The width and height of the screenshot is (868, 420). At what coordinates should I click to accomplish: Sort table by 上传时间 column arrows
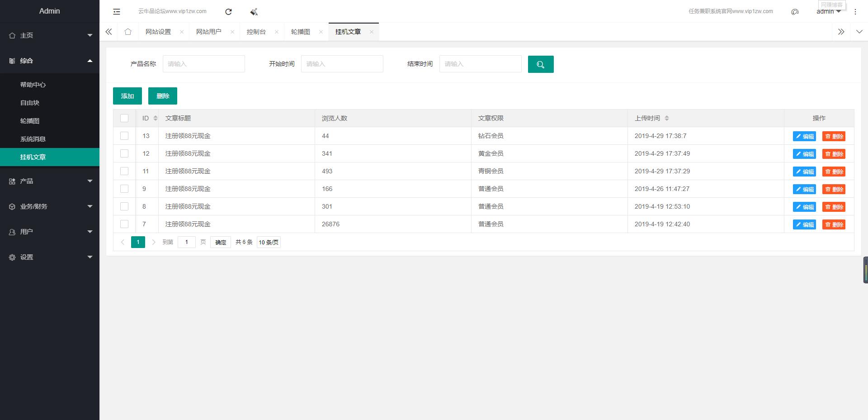667,118
